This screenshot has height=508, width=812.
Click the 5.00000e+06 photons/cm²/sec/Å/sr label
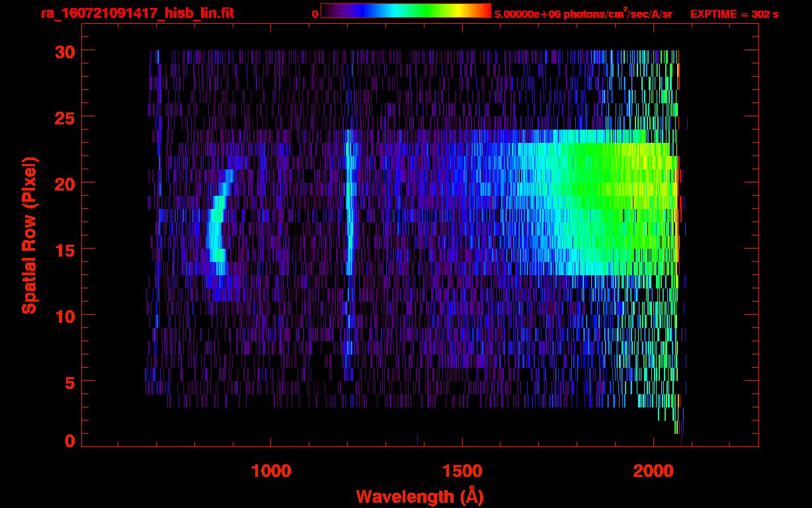coord(583,13)
